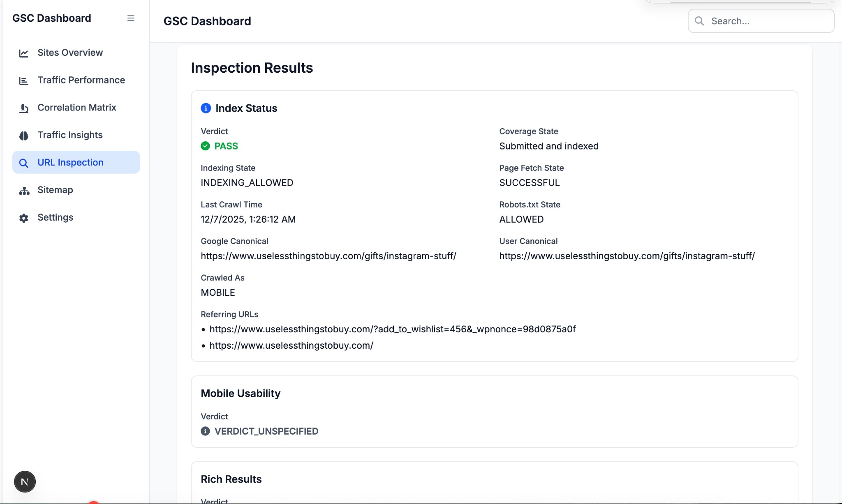The height and width of the screenshot is (504, 842).
Task: Click the Mobile Usability heading
Action: coord(241,394)
